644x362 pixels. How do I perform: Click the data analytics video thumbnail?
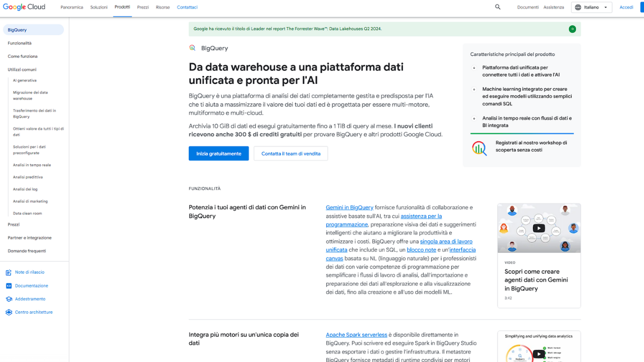538,352
